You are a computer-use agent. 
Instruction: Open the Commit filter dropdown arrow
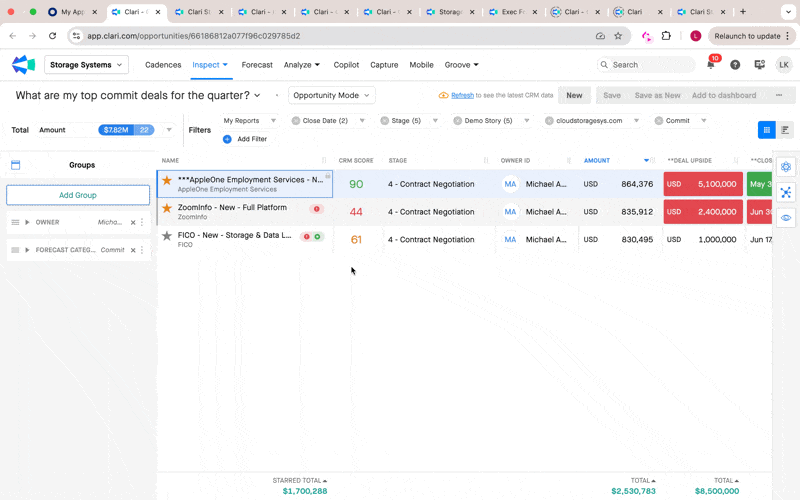tap(704, 121)
